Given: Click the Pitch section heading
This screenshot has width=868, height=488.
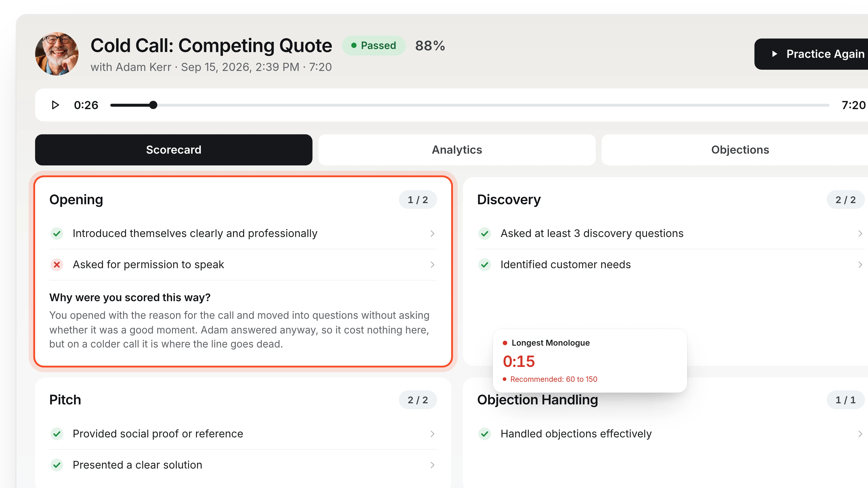Looking at the screenshot, I should pyautogui.click(x=65, y=400).
